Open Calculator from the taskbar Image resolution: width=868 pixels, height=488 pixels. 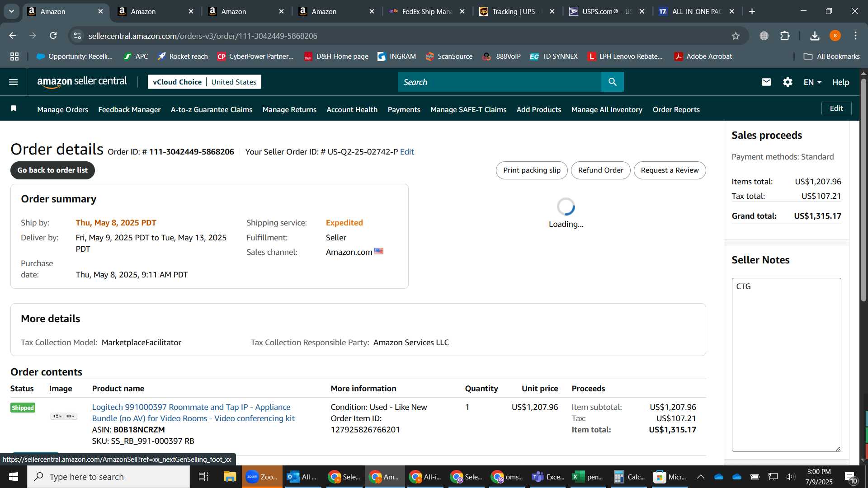click(630, 477)
